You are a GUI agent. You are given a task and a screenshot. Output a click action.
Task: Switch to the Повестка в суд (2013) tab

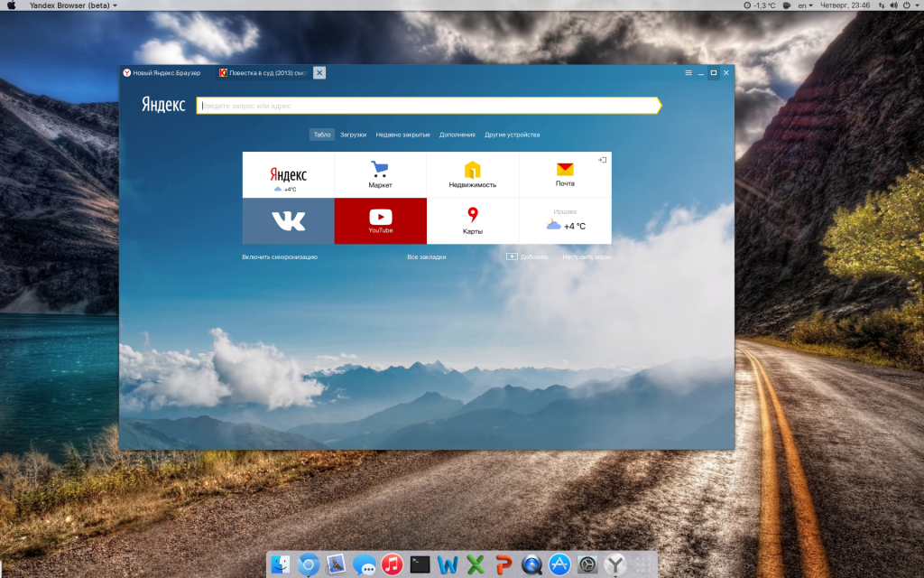pos(263,73)
